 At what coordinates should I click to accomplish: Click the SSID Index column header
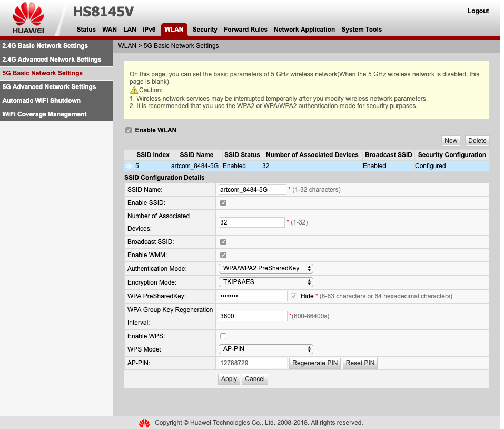[153, 155]
